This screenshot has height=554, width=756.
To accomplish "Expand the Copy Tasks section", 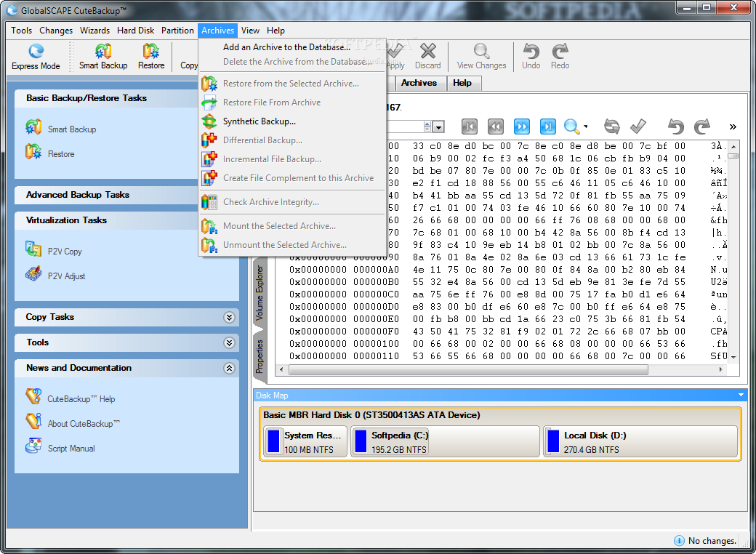I will 229,317.
